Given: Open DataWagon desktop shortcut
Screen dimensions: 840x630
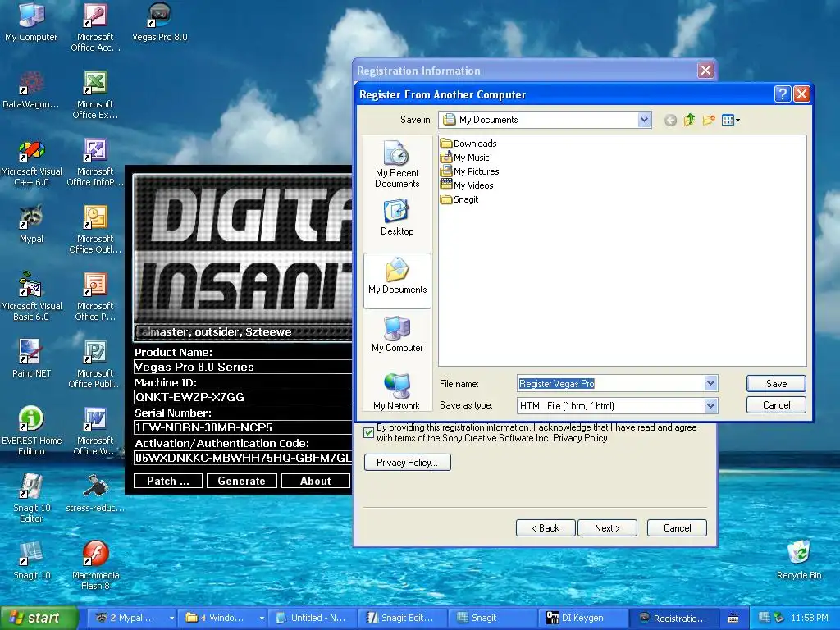Looking at the screenshot, I should point(31,89).
